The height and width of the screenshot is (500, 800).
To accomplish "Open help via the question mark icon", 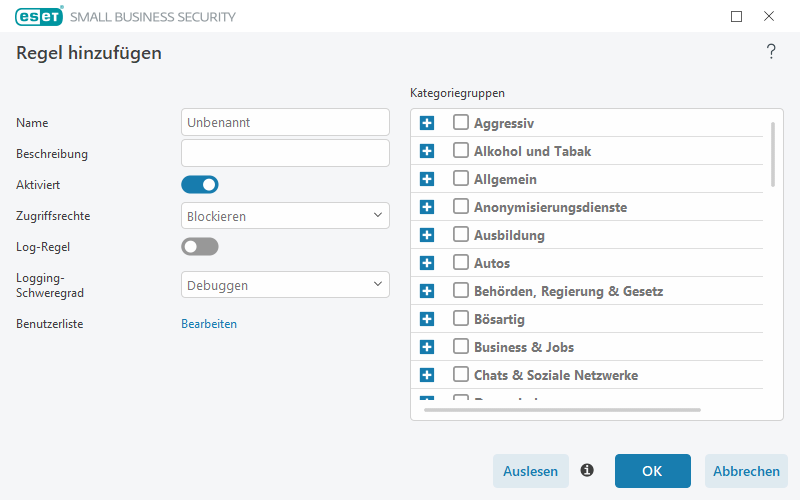I will (771, 52).
